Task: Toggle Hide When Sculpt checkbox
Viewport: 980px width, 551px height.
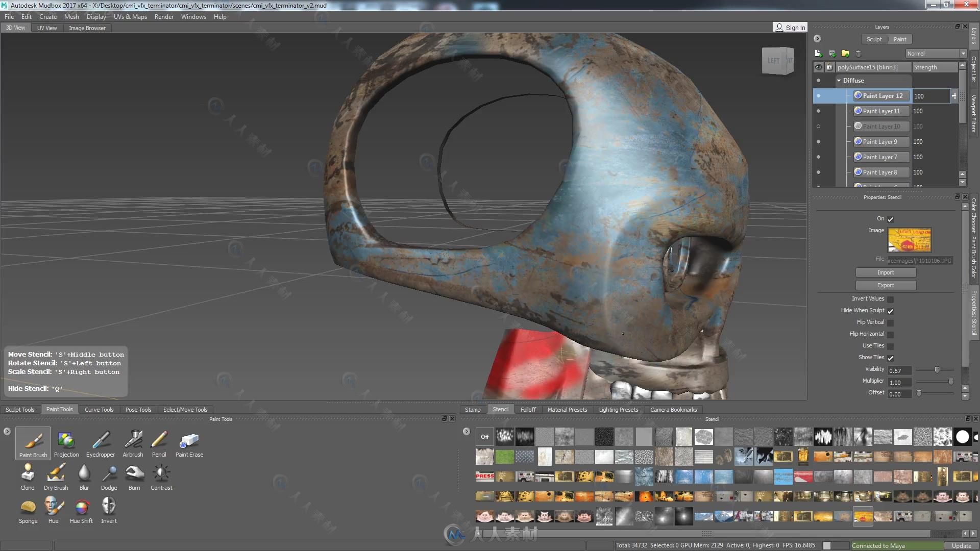Action: coord(890,311)
